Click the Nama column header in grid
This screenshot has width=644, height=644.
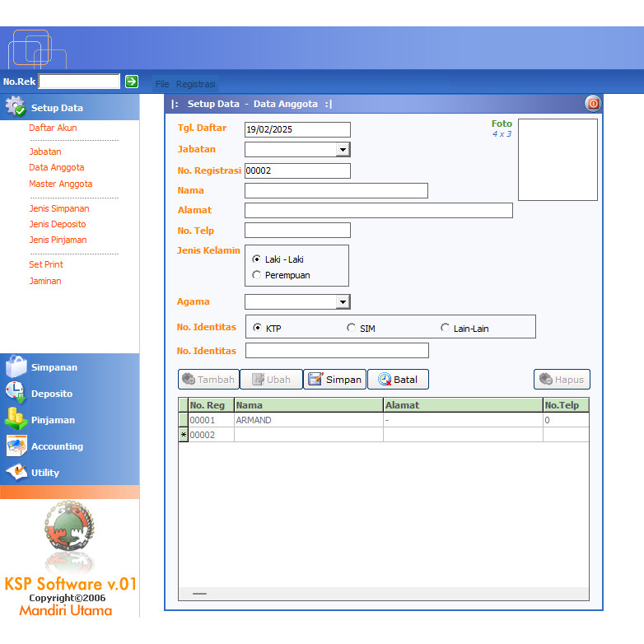pyautogui.click(x=309, y=405)
